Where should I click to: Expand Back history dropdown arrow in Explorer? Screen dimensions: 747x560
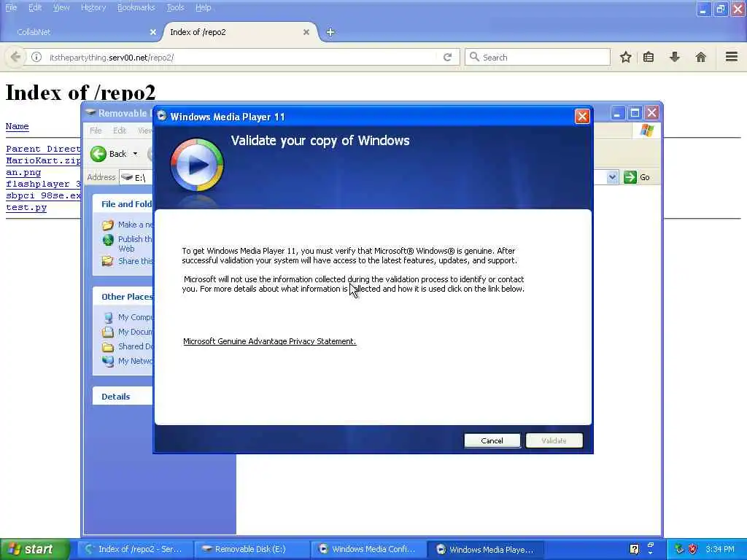coord(135,154)
